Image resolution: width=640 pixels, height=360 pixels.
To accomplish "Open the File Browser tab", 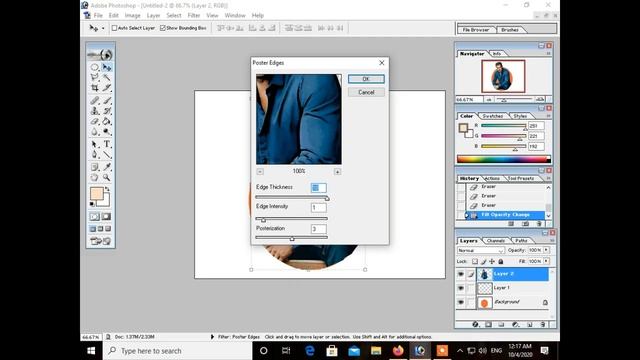I will tap(476, 30).
